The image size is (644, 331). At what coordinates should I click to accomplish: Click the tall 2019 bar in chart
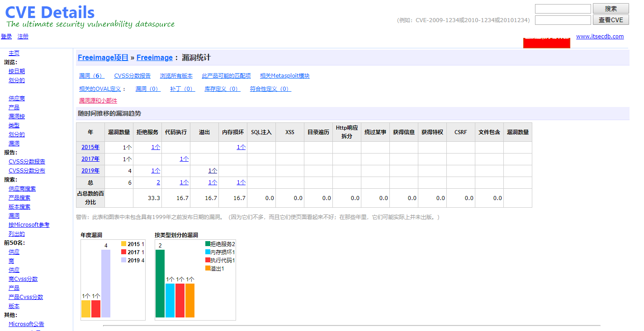pos(106,284)
